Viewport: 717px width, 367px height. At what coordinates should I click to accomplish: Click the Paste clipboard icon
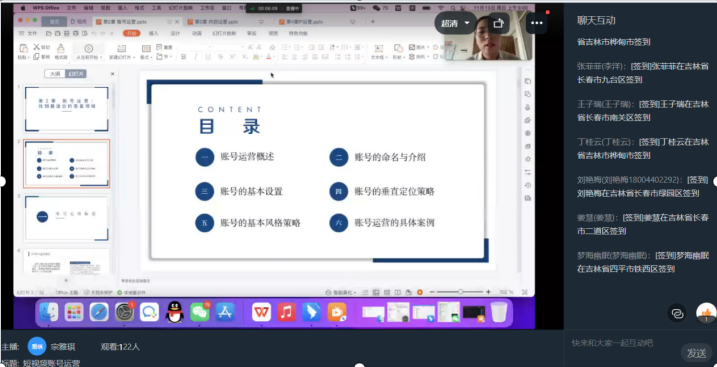23,48
